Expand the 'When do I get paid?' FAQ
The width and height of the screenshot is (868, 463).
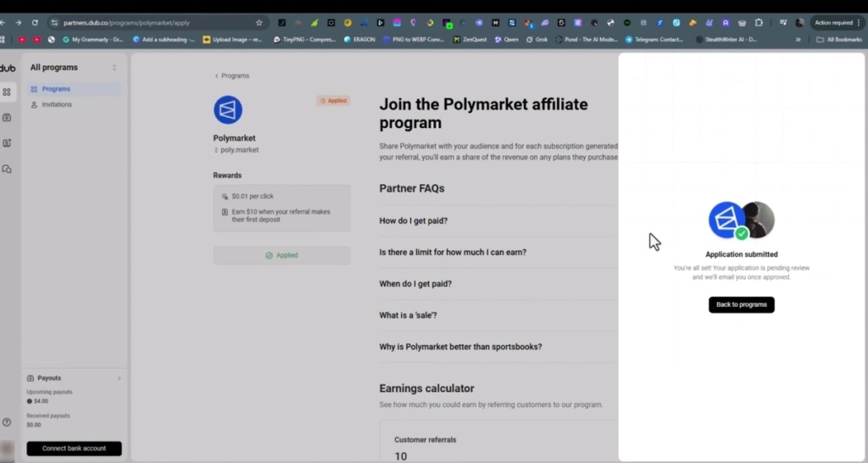click(x=415, y=284)
